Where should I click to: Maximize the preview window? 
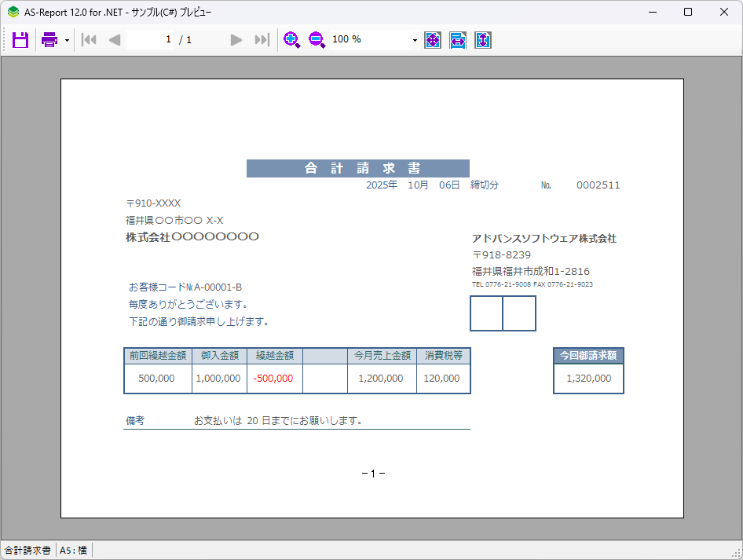click(688, 12)
